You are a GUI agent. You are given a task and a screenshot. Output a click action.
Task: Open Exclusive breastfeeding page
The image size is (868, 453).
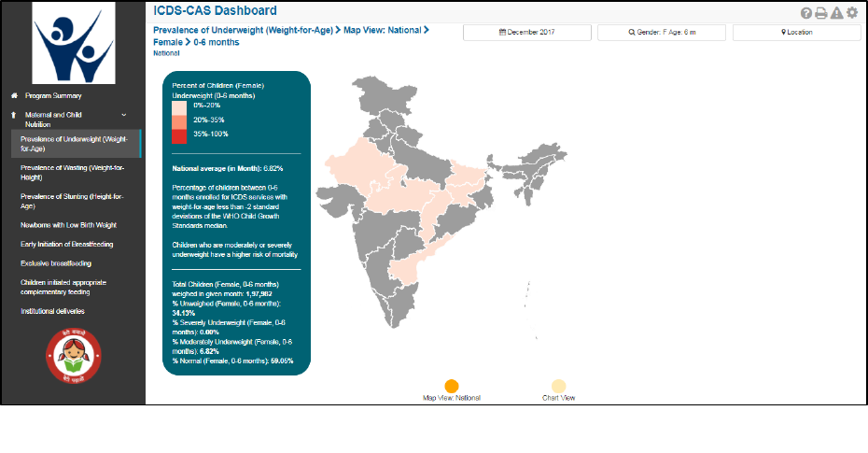coord(56,263)
